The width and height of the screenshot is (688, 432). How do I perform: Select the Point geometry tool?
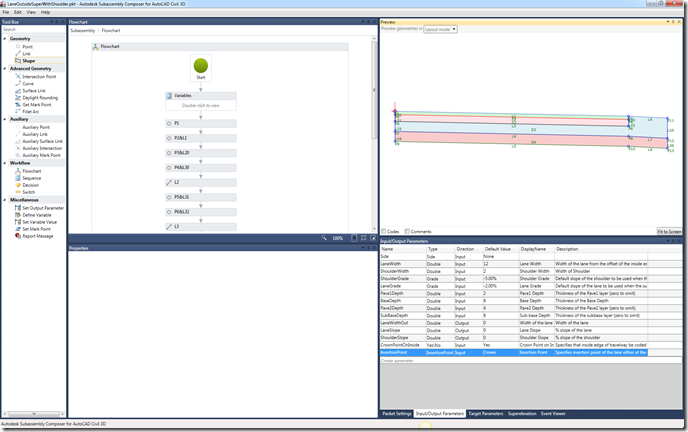point(27,46)
